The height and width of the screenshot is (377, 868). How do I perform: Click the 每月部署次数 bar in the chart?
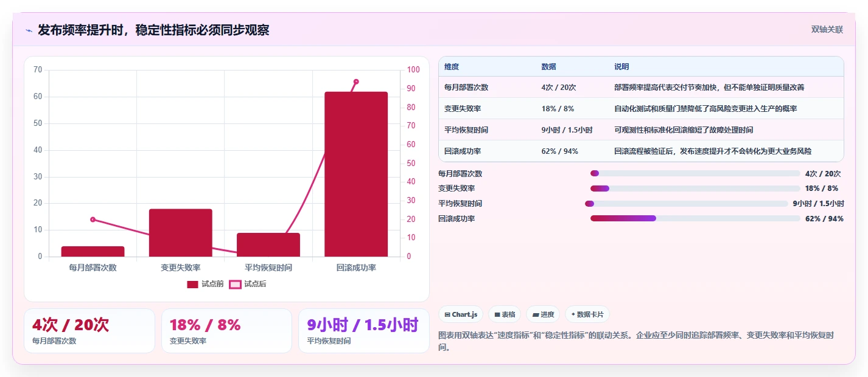pyautogui.click(x=93, y=252)
